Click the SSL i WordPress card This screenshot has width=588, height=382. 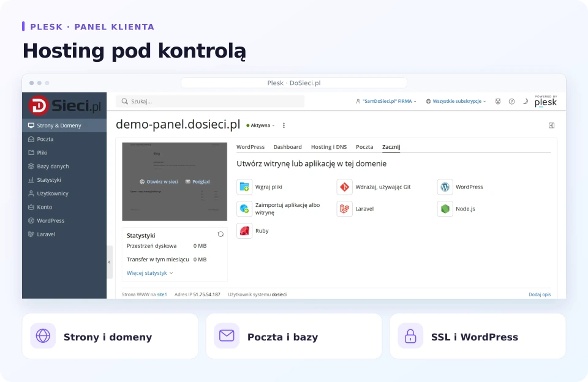point(478,336)
